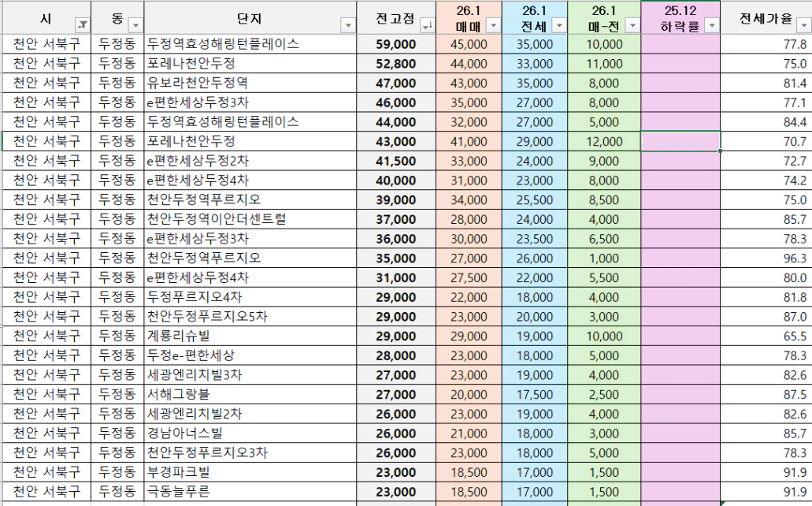Viewport: 812px width, 506px height.
Task: Select the 33,000 value in 전세 column
Action: point(535,64)
